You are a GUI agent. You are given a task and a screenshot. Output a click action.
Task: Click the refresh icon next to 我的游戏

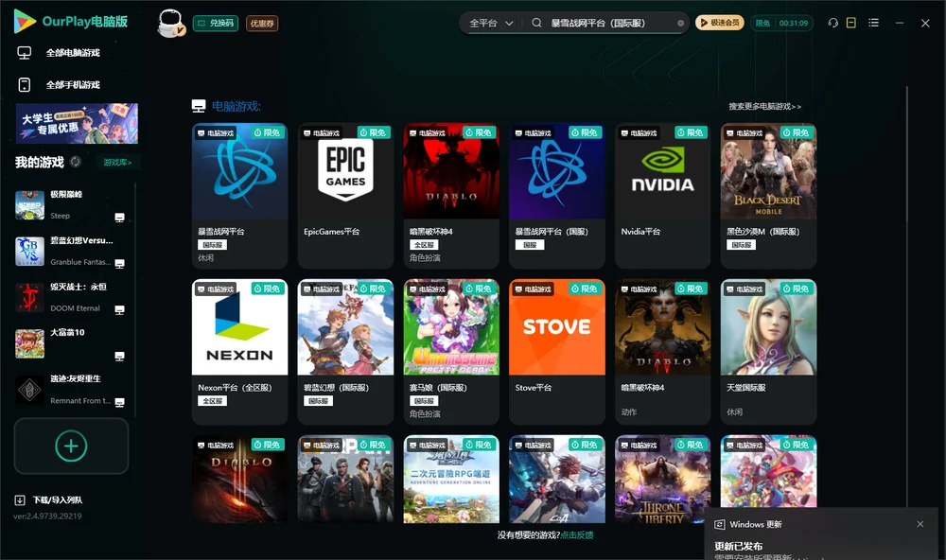click(x=76, y=162)
